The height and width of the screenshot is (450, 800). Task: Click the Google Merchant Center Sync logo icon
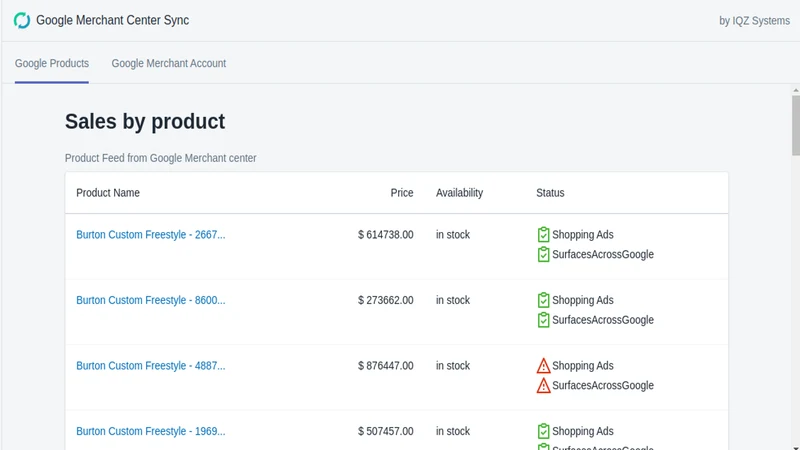tap(22, 20)
